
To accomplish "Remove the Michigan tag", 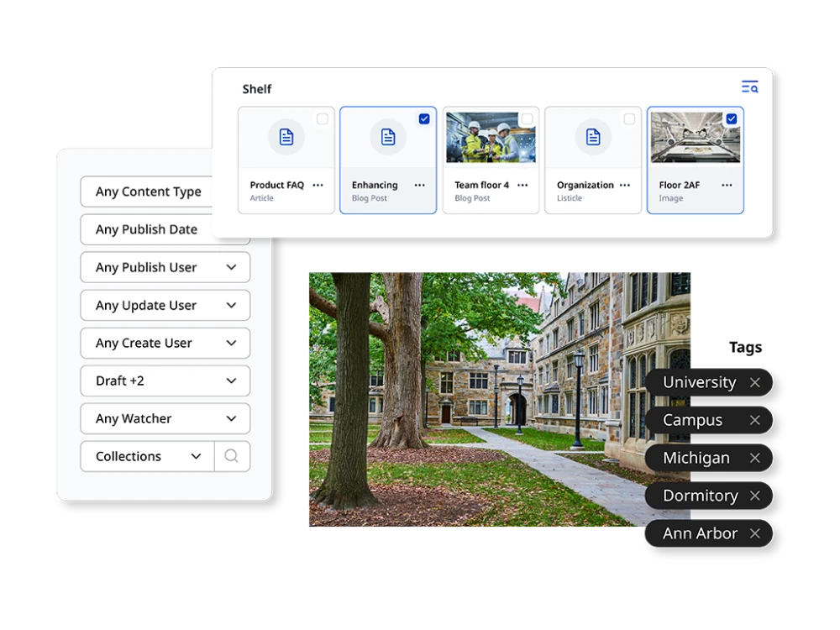I will point(754,458).
